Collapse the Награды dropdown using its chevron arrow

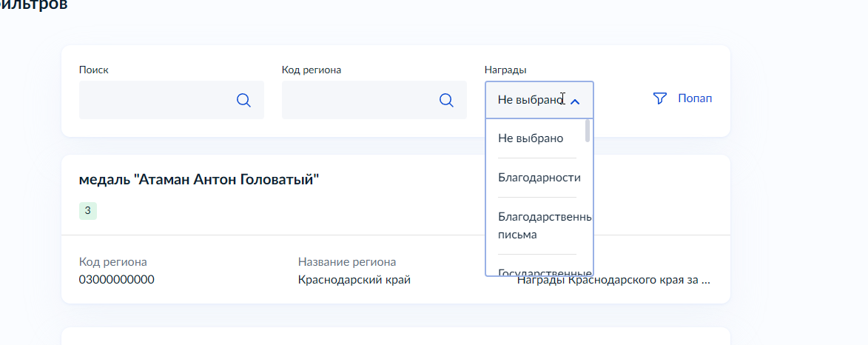click(x=575, y=101)
